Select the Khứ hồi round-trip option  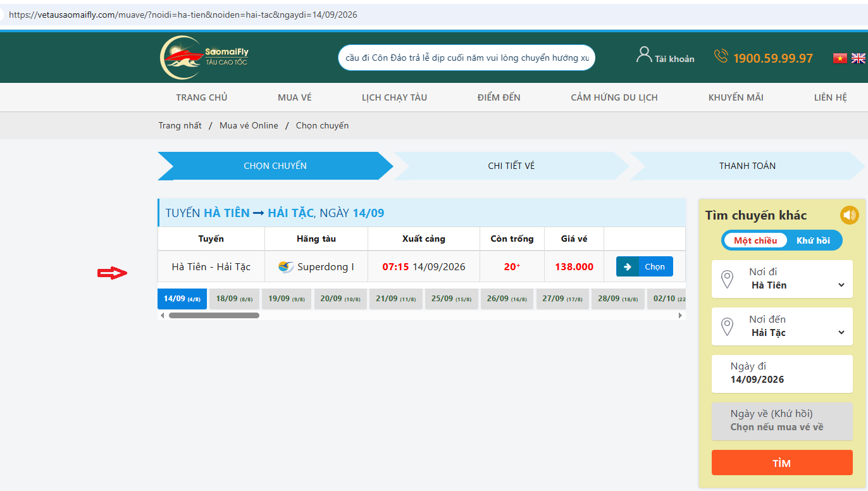813,240
